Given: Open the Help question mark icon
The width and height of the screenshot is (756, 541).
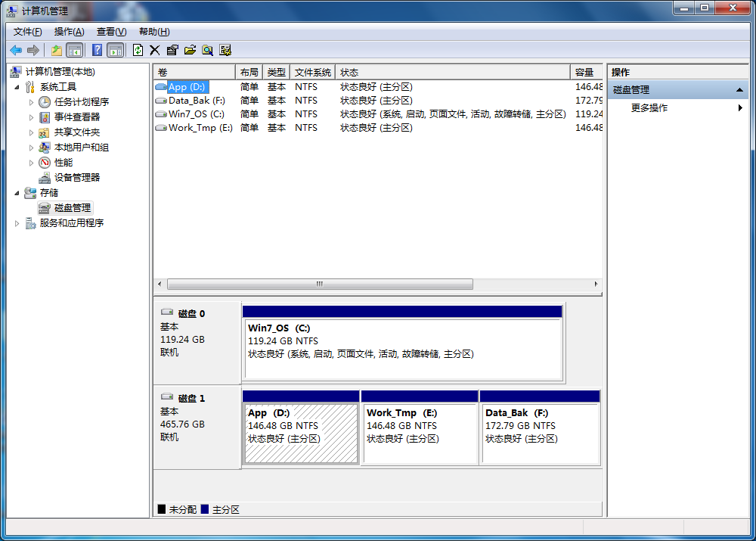Looking at the screenshot, I should tap(97, 50).
